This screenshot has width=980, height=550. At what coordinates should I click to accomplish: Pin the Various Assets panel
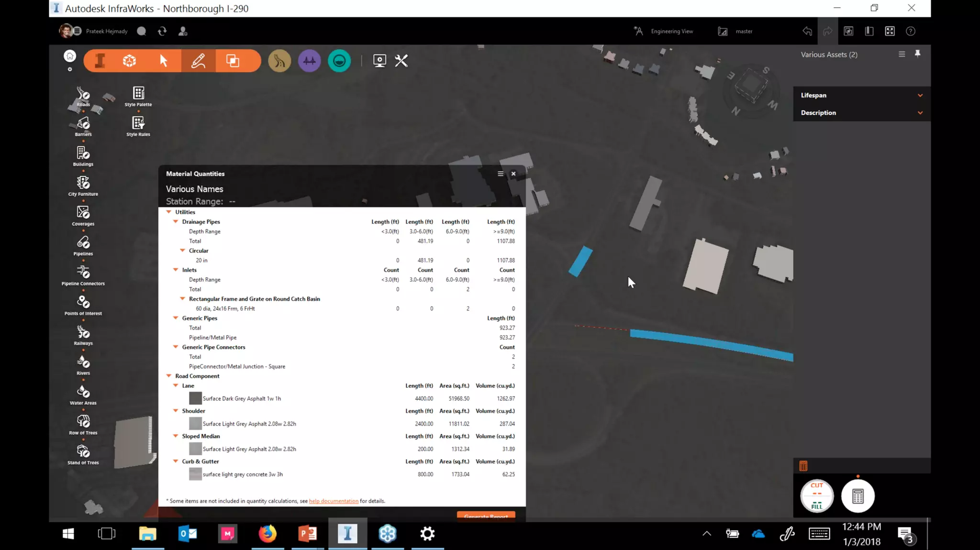point(917,54)
